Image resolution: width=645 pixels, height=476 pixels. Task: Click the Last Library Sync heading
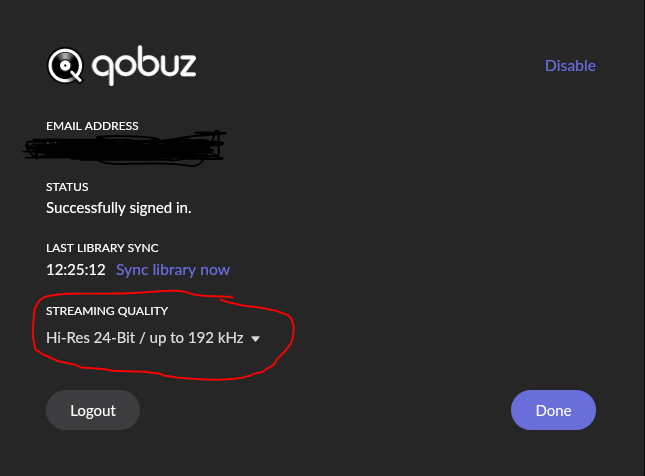point(102,248)
